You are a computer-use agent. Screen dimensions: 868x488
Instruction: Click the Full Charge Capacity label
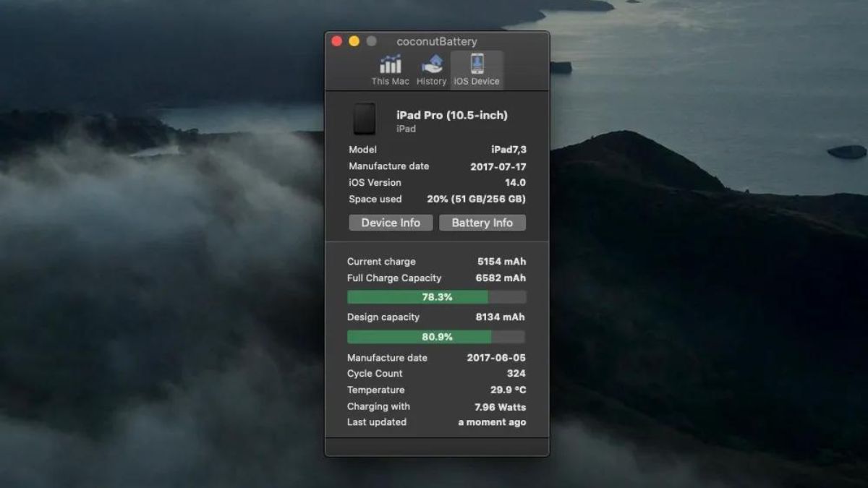[x=394, y=278]
